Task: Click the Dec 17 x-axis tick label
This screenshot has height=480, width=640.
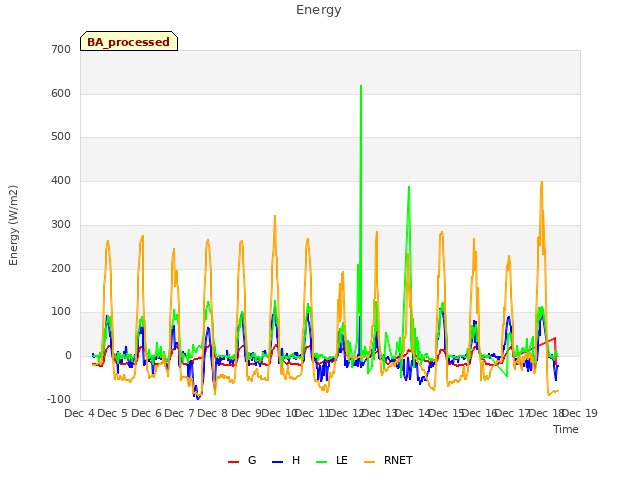Action: click(x=513, y=413)
